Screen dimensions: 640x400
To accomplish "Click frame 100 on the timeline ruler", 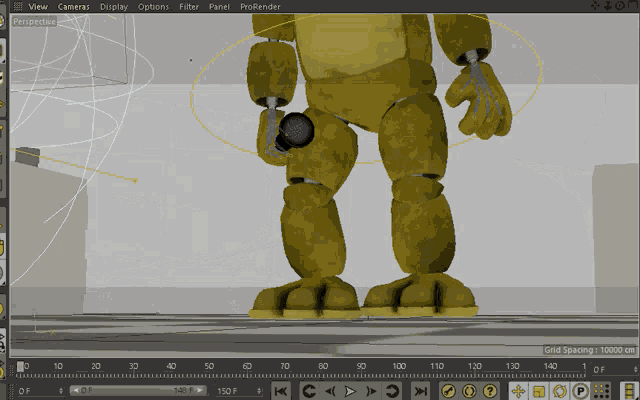I will [399, 367].
